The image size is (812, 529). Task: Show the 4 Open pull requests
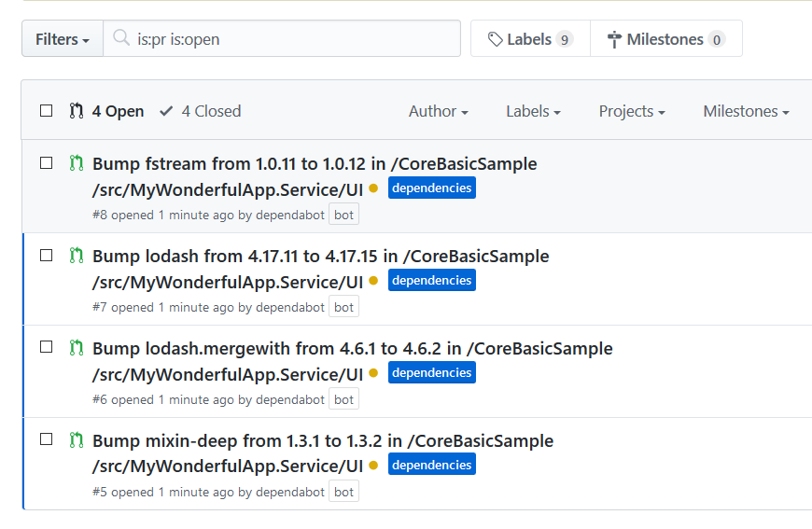click(106, 111)
